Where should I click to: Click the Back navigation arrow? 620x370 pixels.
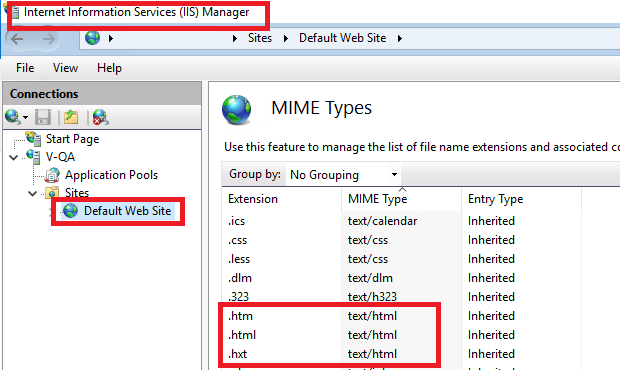pos(17,39)
